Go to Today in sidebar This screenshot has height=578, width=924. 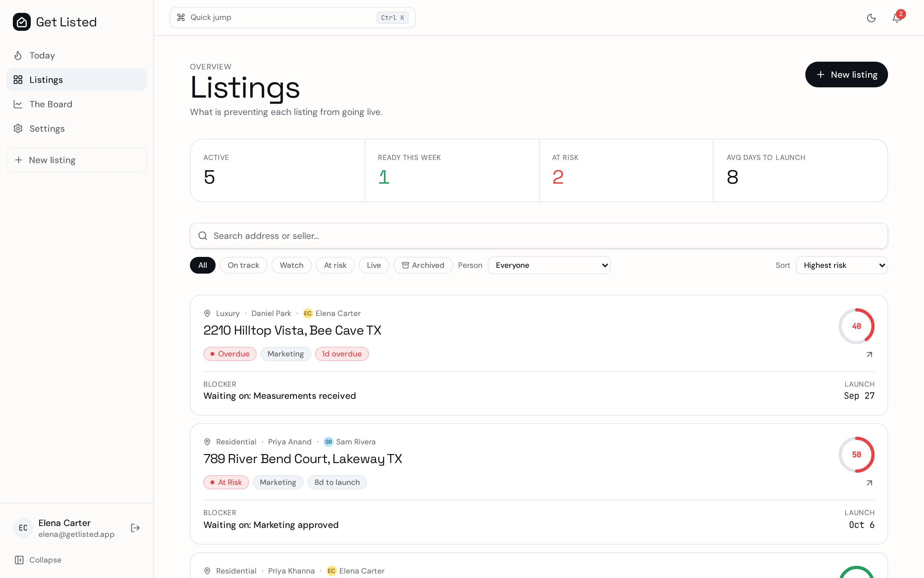point(76,56)
